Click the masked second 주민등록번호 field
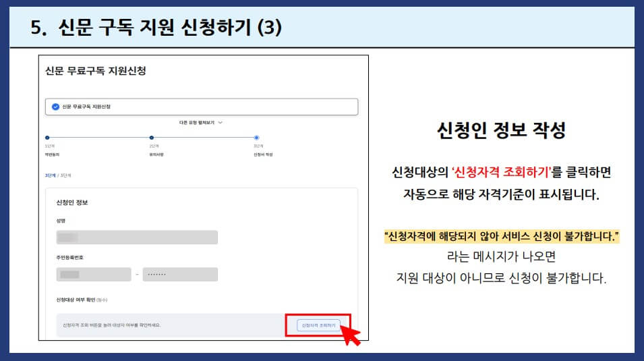The image size is (644, 361). (180, 274)
